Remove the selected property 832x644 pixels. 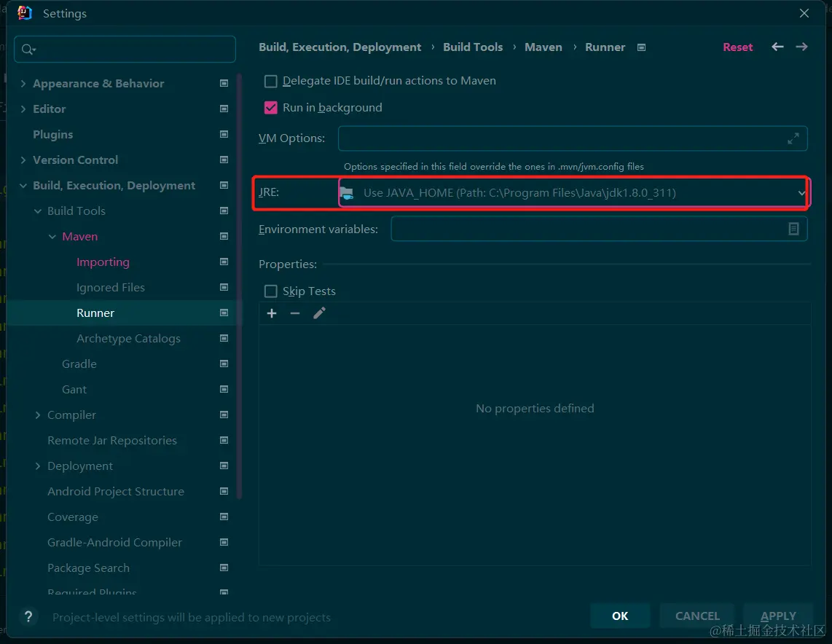(x=295, y=313)
